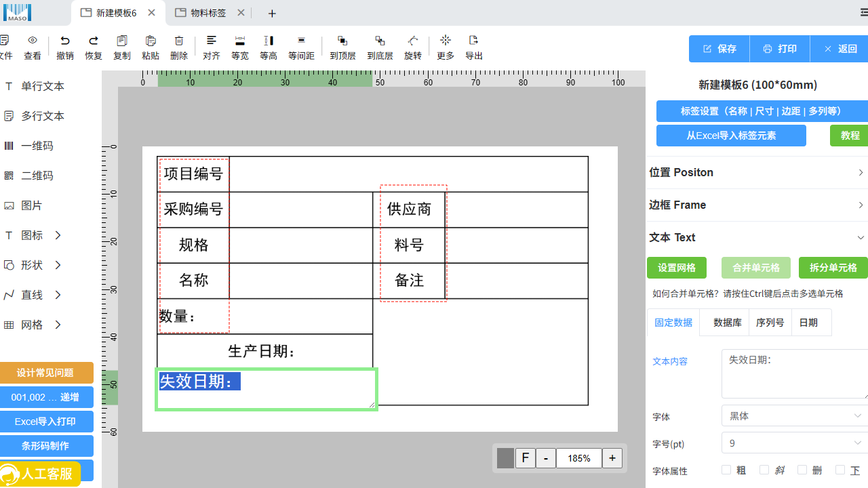The width and height of the screenshot is (868, 488).
Task: Apply Equal Height (等高) tool
Action: pos(269,41)
